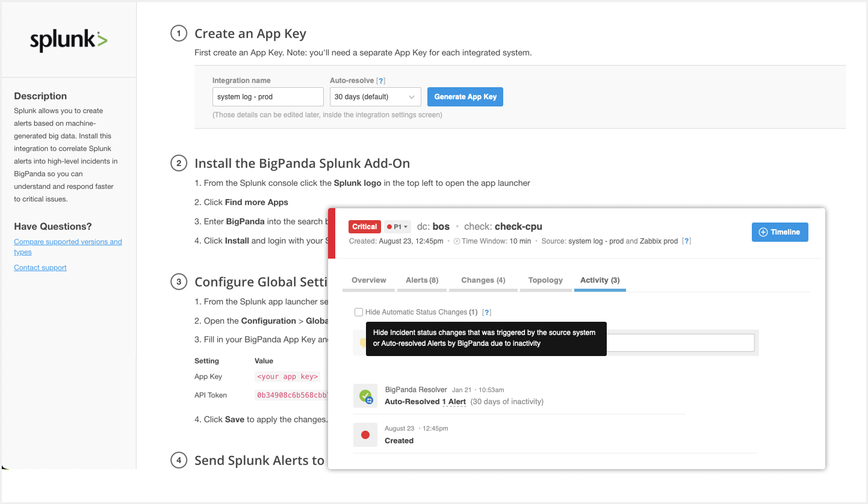Click the 'API Token' setting row label

(211, 396)
